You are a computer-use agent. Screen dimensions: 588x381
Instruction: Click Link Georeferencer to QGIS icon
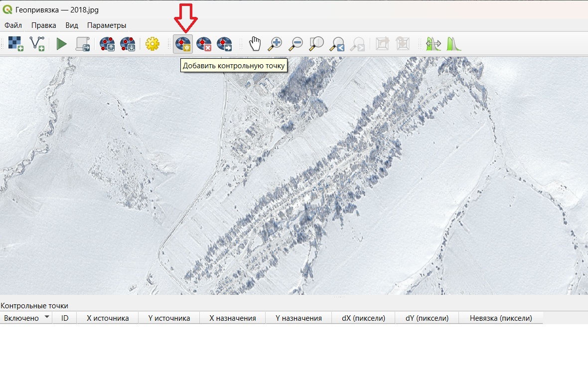click(x=382, y=44)
